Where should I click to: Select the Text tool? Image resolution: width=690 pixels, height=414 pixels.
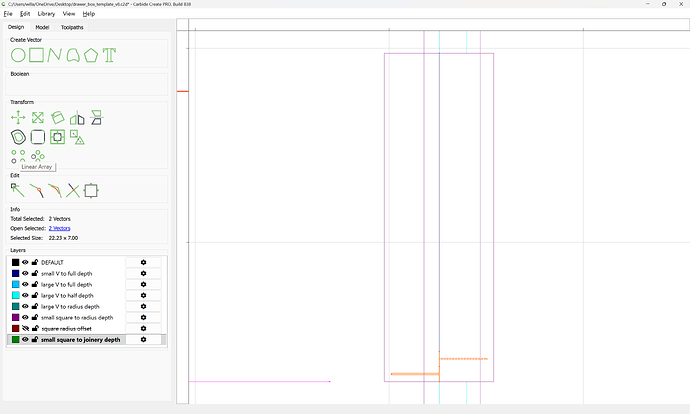pyautogui.click(x=109, y=54)
